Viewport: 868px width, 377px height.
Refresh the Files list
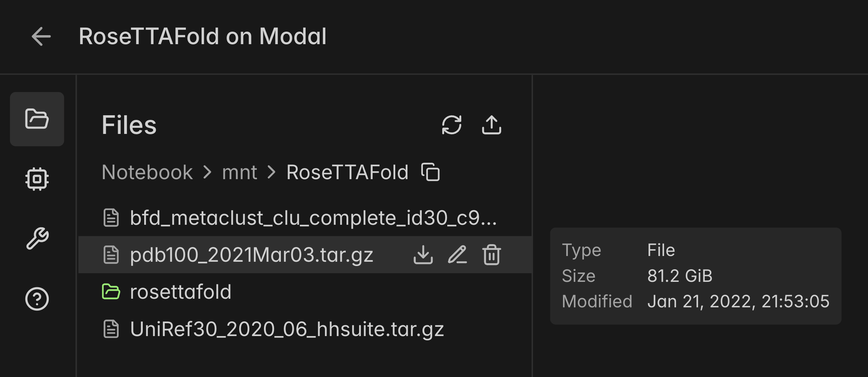coord(452,125)
